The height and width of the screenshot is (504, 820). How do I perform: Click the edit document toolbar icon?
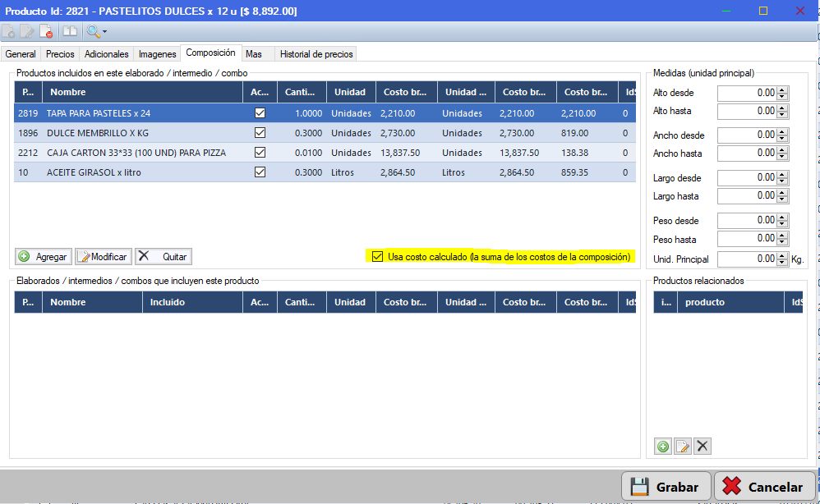coord(26,32)
